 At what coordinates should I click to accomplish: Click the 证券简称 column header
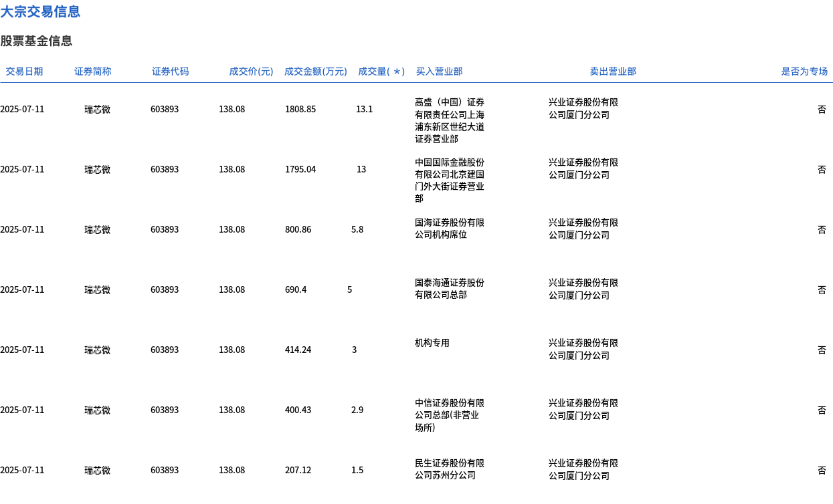click(x=92, y=72)
